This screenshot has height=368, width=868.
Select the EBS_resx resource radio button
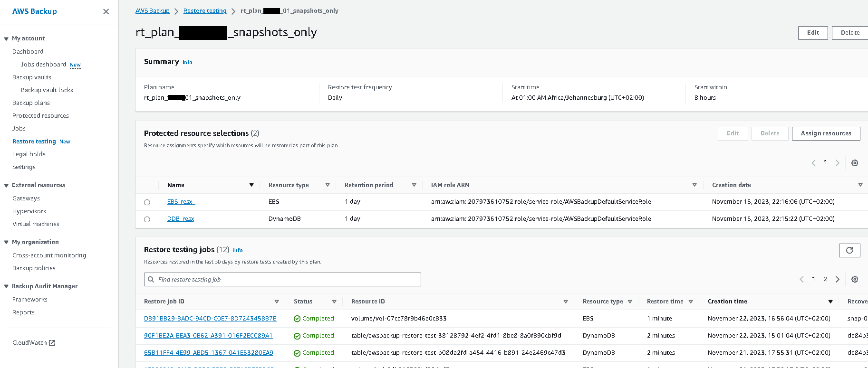coord(147,202)
